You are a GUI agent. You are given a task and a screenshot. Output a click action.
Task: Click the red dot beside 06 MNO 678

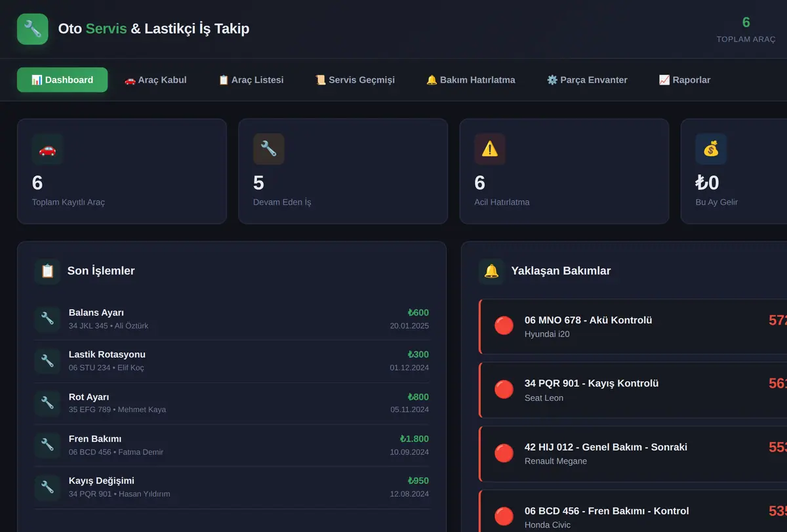(504, 325)
